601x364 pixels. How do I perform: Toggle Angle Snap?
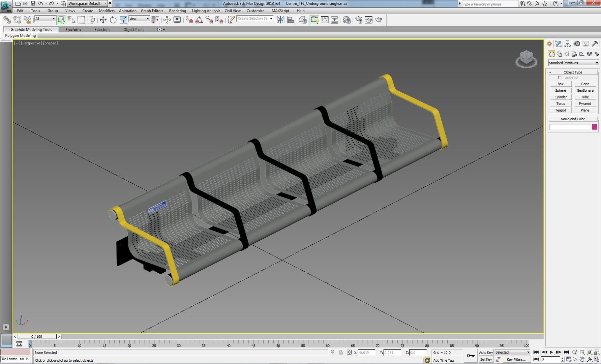(x=199, y=20)
